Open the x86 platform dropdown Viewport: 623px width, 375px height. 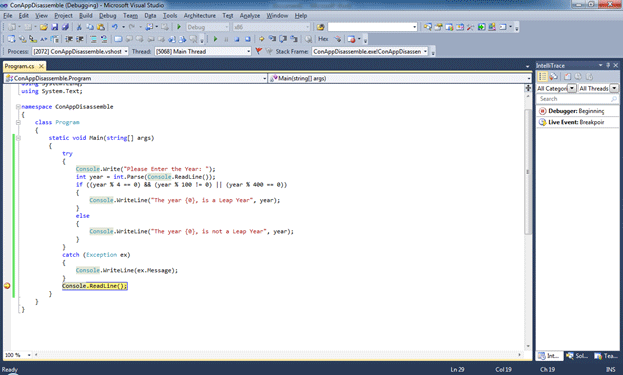[x=307, y=27]
